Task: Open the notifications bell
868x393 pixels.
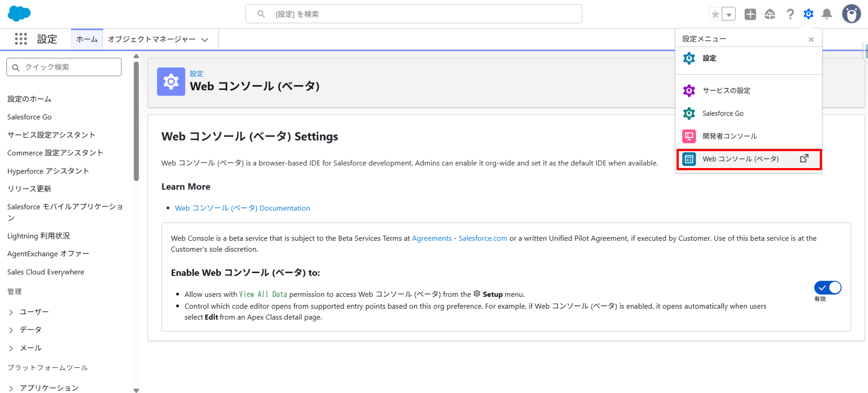Action: [x=827, y=14]
